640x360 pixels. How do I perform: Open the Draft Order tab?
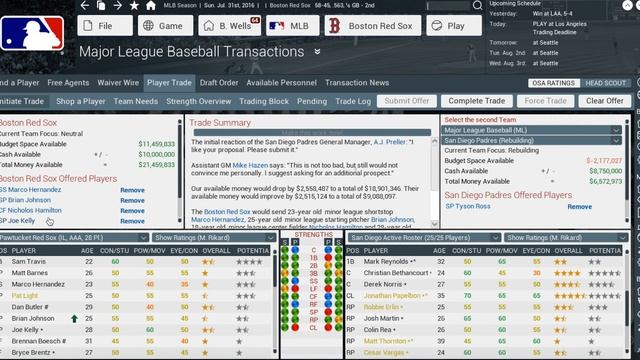tap(219, 83)
